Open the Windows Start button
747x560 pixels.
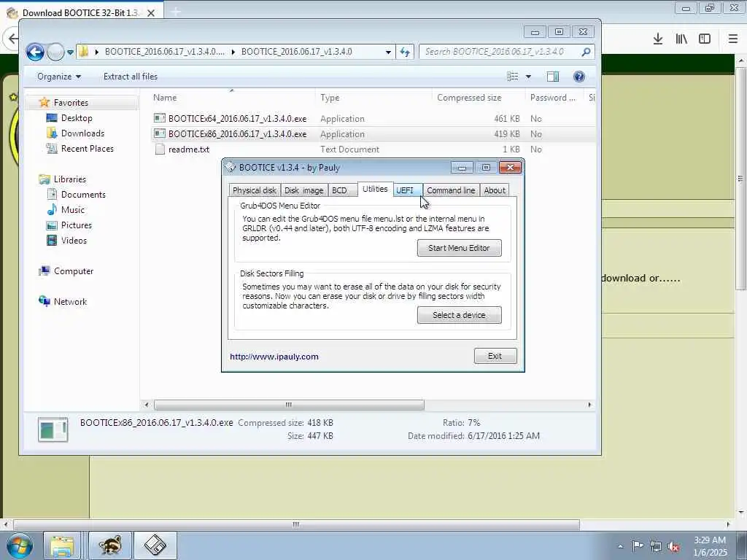[19, 545]
